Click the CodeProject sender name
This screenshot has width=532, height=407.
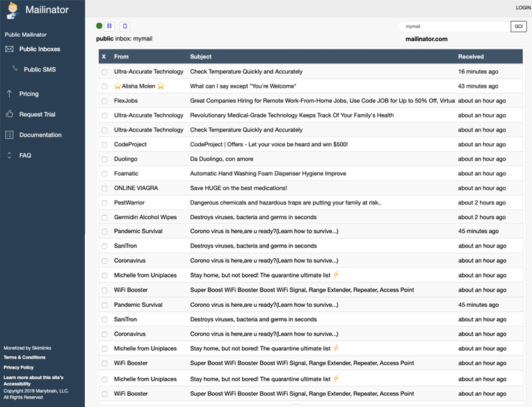(130, 145)
